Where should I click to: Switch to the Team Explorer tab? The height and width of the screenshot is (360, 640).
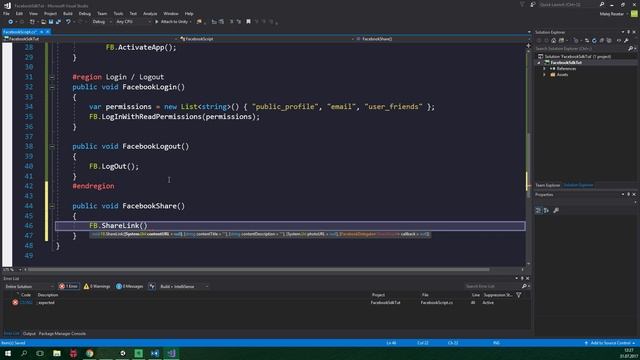[x=548, y=185]
